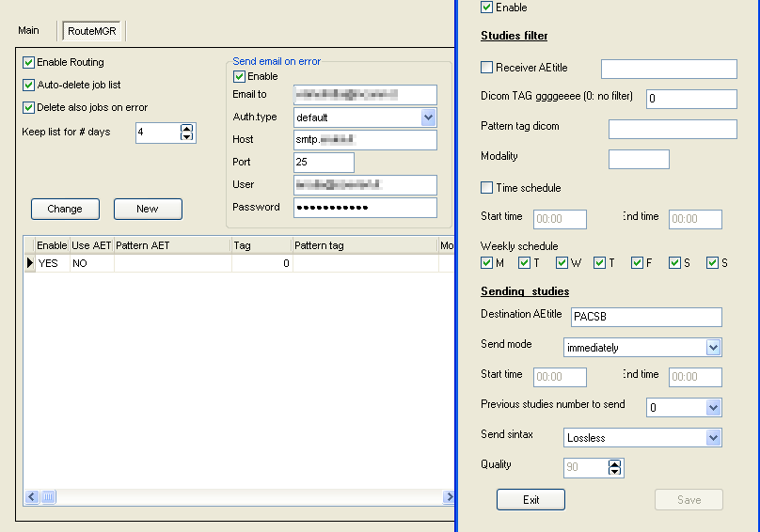Toggle Delete also jobs on error
Viewport: 760px width, 532px height.
point(28,107)
